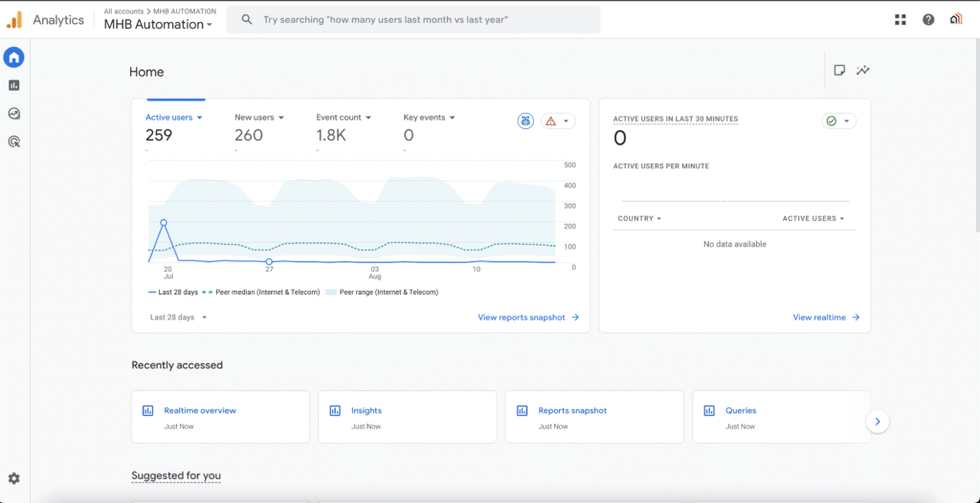
Task: Open Reports snapshot recent card
Action: coord(594,417)
